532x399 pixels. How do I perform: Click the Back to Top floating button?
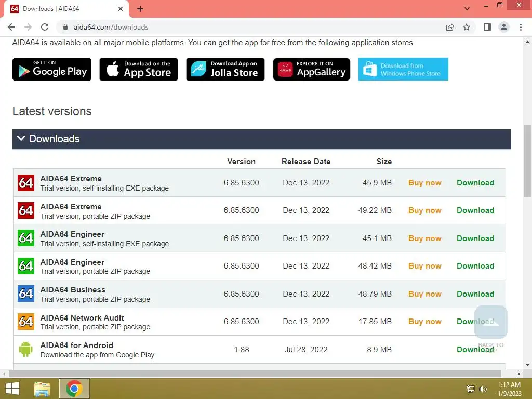(491, 322)
